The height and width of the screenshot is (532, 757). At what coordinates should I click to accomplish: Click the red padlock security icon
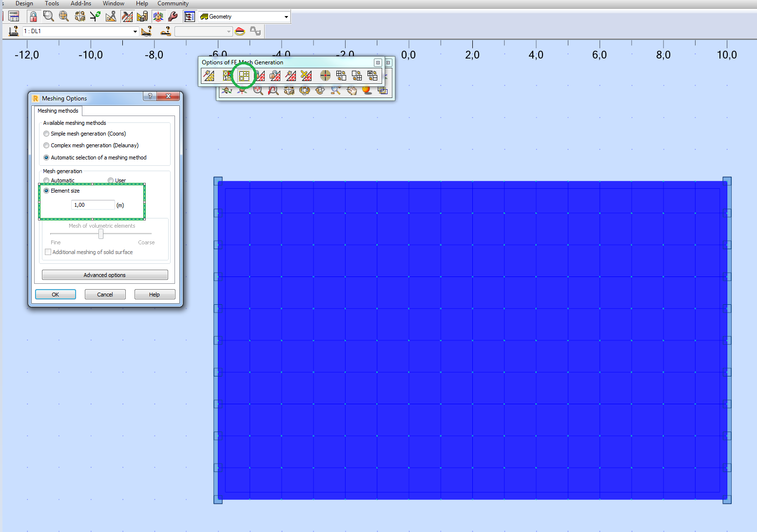pos(33,16)
